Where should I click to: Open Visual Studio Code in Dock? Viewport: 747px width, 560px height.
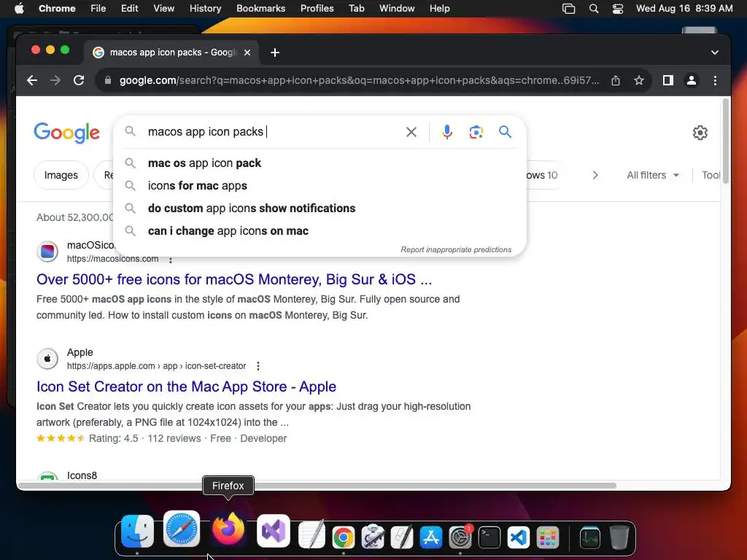point(519,537)
